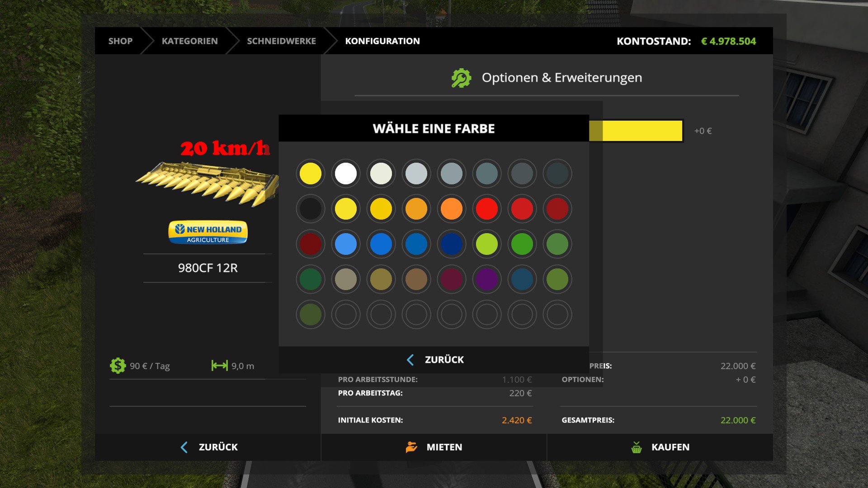
Task: Select the white color swatch
Action: click(x=346, y=174)
